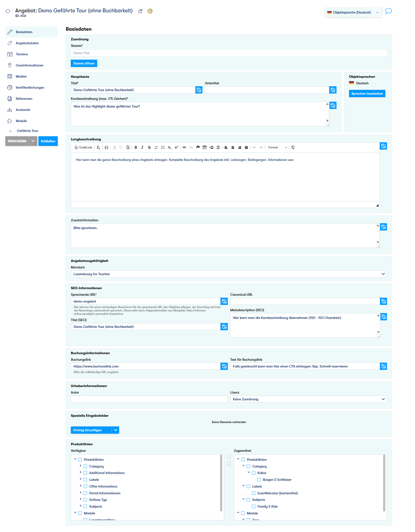
Task: Check Additional Informations checkbox
Action: coord(85,473)
